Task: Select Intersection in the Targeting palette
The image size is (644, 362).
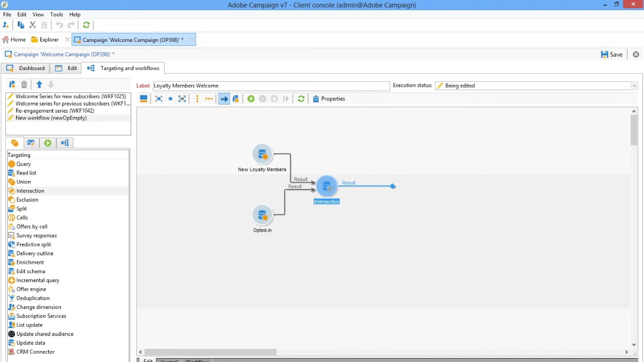Action: [x=68, y=191]
